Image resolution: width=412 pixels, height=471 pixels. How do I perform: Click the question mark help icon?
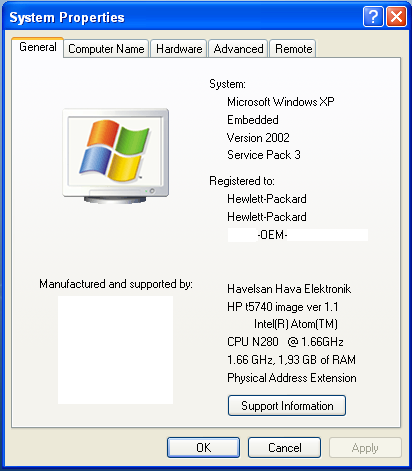373,16
